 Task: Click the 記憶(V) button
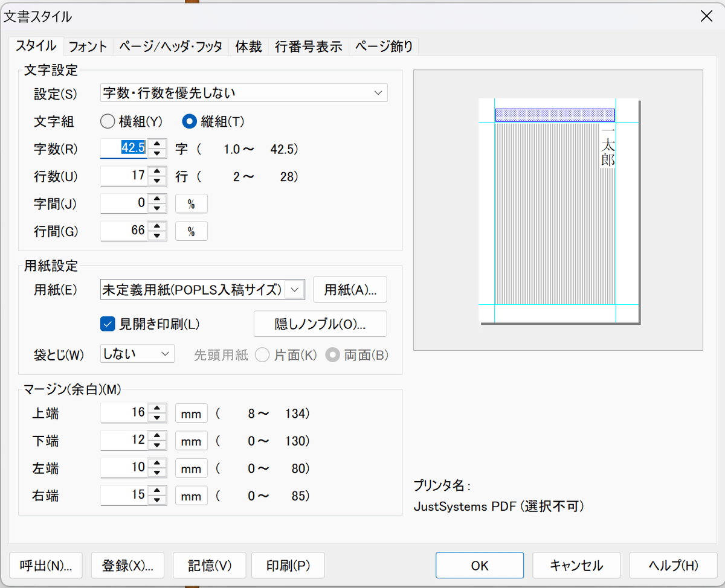point(210,566)
